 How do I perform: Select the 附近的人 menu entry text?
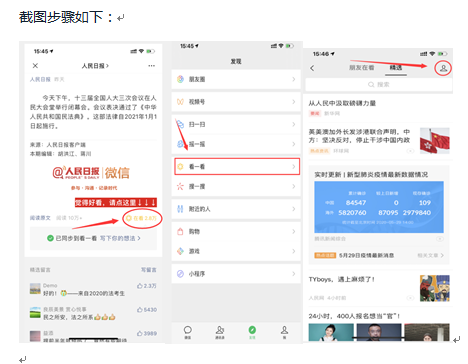199,209
